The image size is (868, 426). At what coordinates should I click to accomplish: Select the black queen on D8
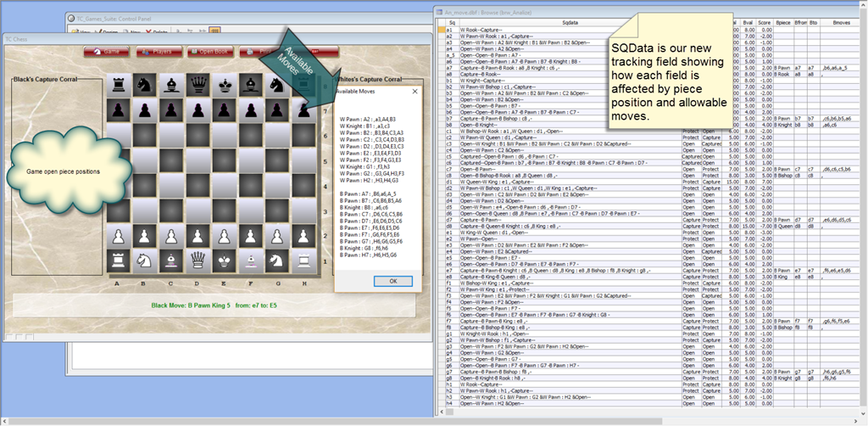pos(198,84)
